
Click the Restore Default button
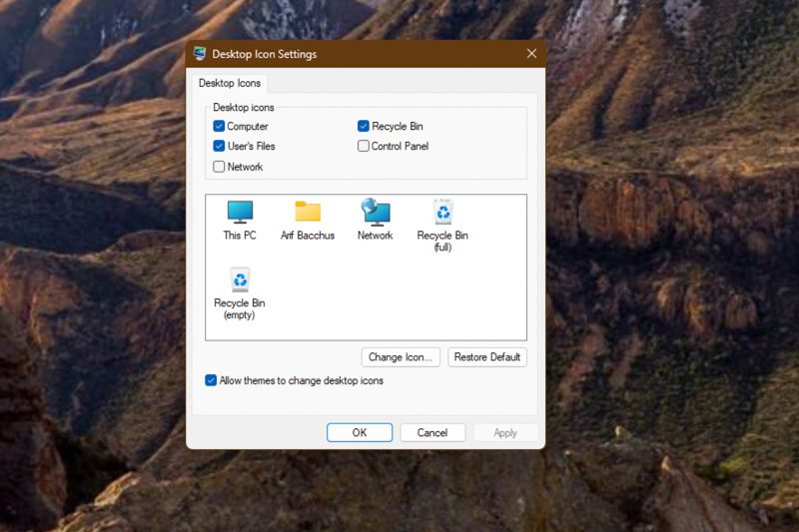487,357
